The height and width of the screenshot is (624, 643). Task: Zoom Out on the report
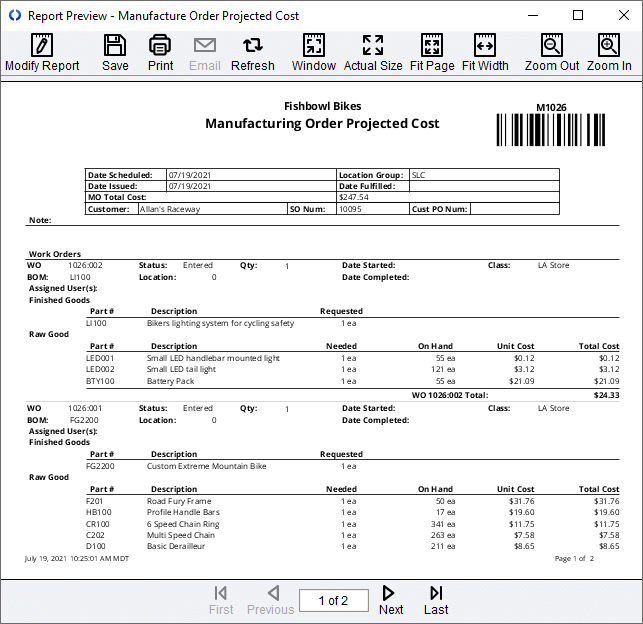pyautogui.click(x=552, y=53)
